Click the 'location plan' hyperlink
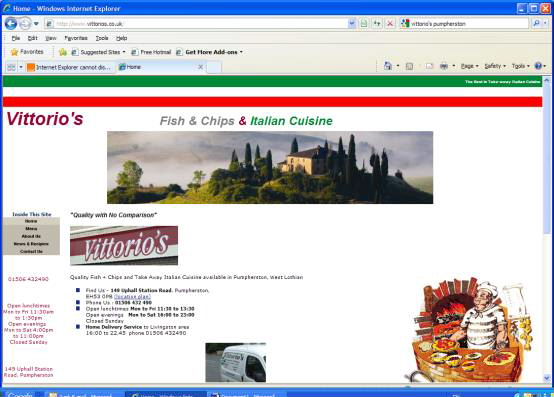 point(132,297)
